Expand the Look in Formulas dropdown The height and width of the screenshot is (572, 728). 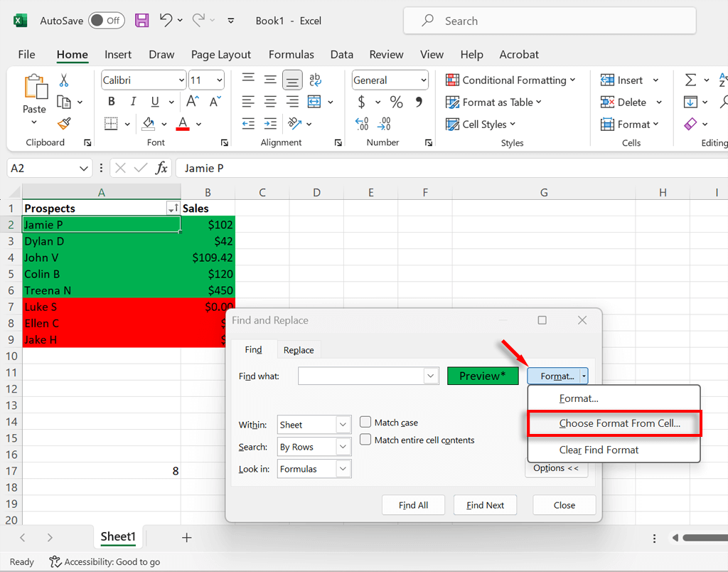343,469
